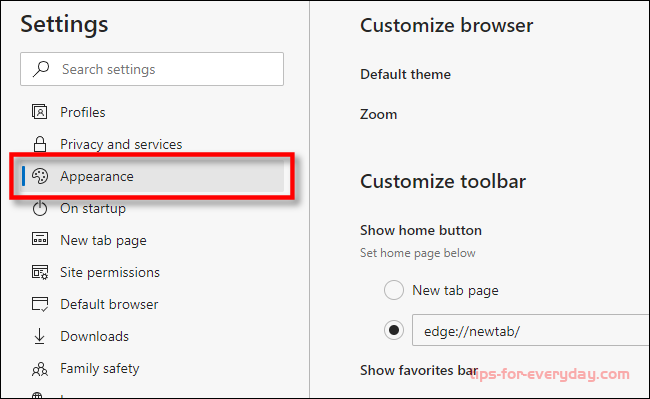Click the Default browser icon
This screenshot has height=399, width=650.
pyautogui.click(x=40, y=304)
